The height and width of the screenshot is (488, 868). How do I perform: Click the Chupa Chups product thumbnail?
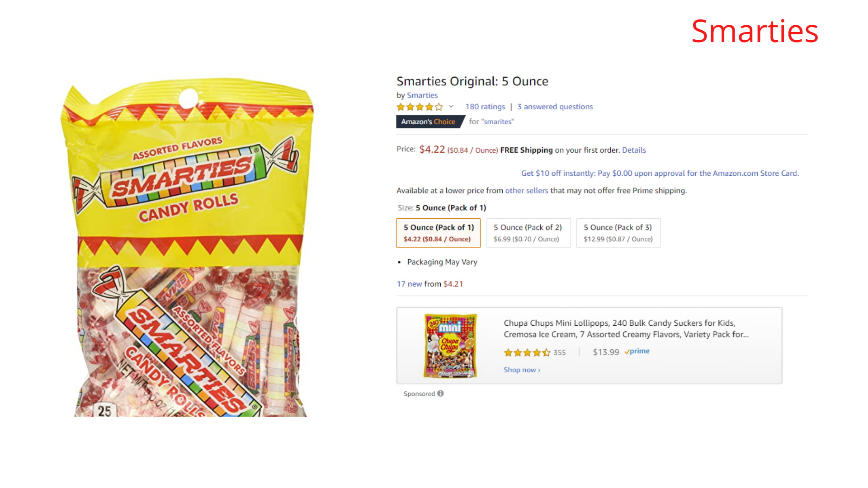tap(450, 346)
